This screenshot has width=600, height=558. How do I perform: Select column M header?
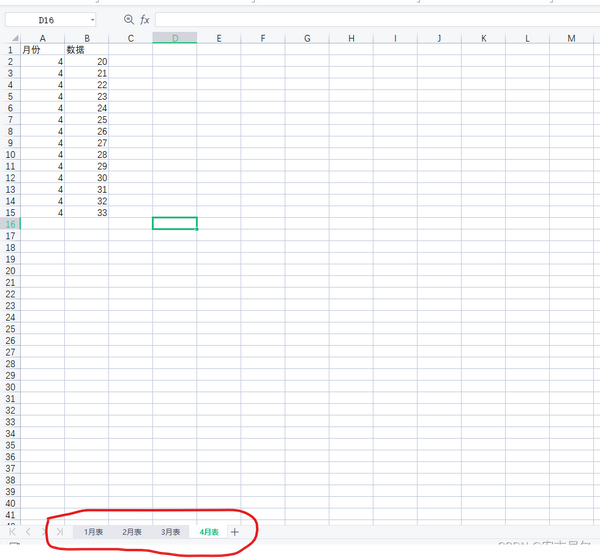571,38
